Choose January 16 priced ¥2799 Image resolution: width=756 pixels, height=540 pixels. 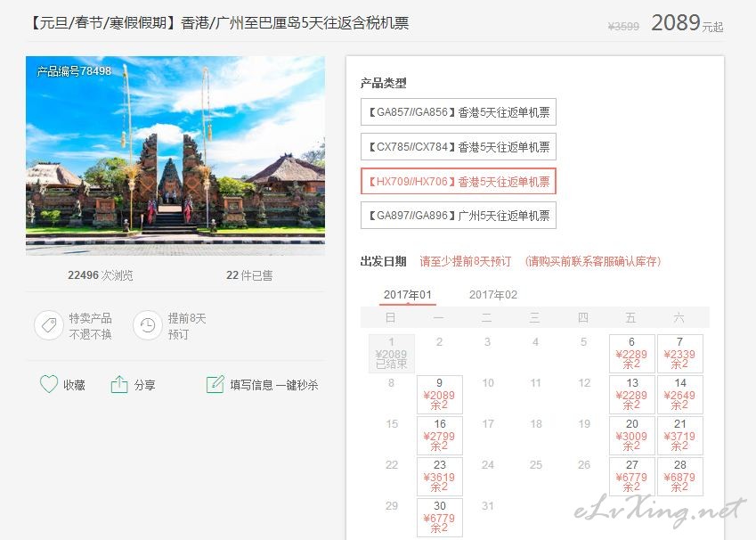(439, 435)
